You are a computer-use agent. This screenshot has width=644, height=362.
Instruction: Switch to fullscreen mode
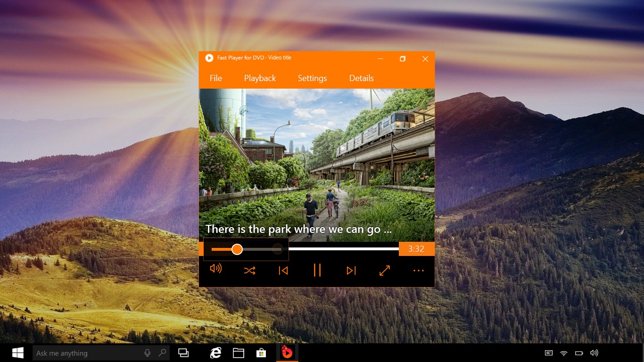pyautogui.click(x=385, y=270)
